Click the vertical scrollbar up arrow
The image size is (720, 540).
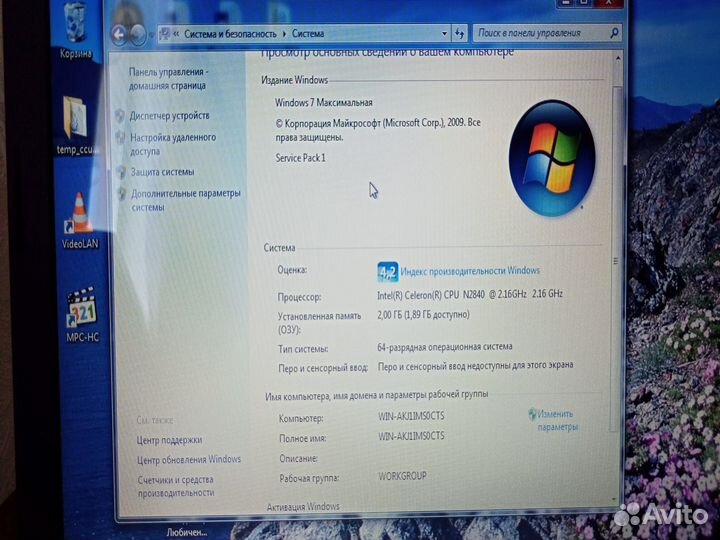click(x=618, y=58)
